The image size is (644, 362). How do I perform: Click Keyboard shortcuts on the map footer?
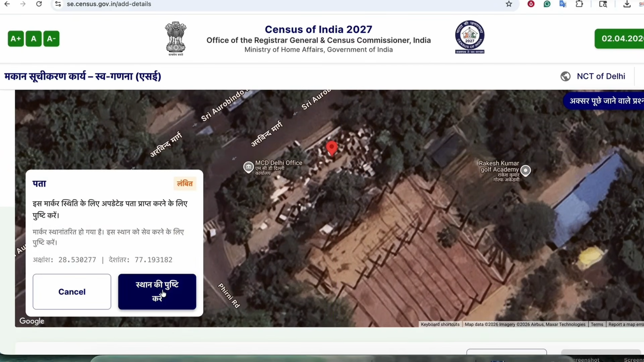[x=440, y=324]
